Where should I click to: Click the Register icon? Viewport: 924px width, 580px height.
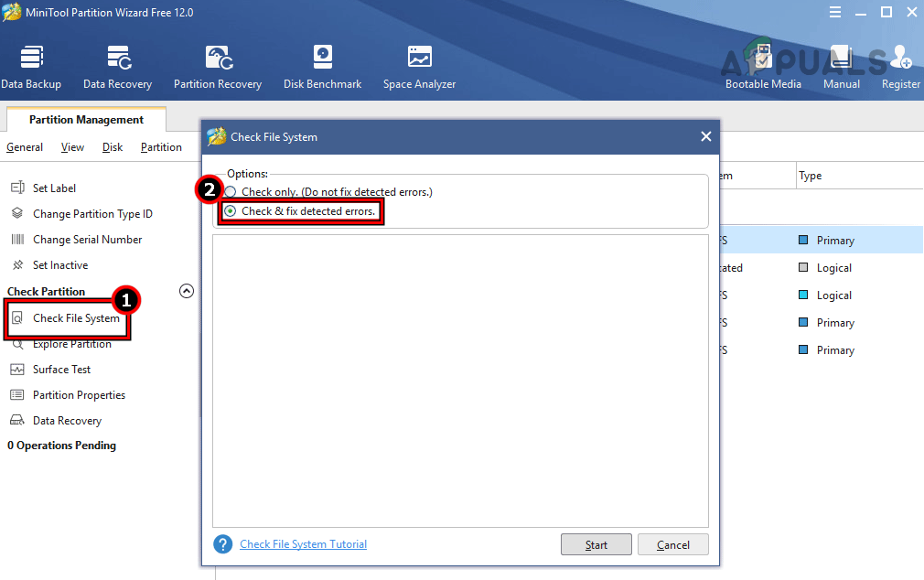tap(900, 64)
